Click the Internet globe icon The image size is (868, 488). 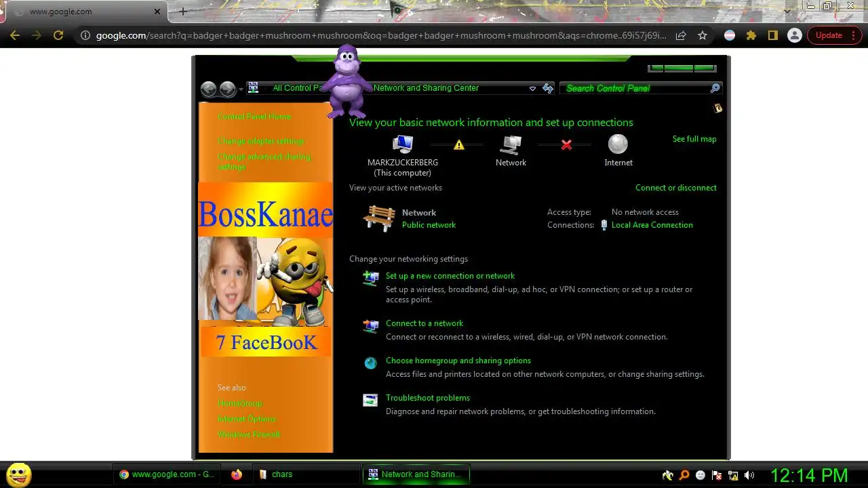click(x=618, y=144)
